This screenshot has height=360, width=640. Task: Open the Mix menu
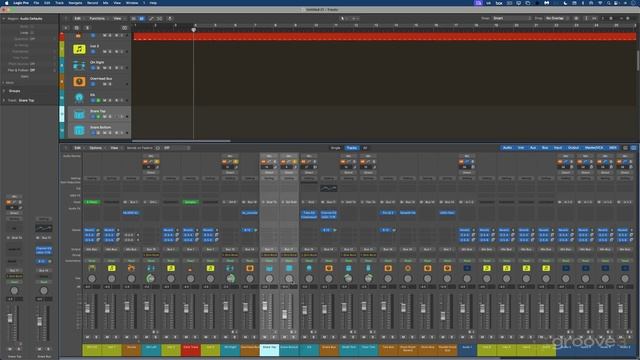pos(105,3)
